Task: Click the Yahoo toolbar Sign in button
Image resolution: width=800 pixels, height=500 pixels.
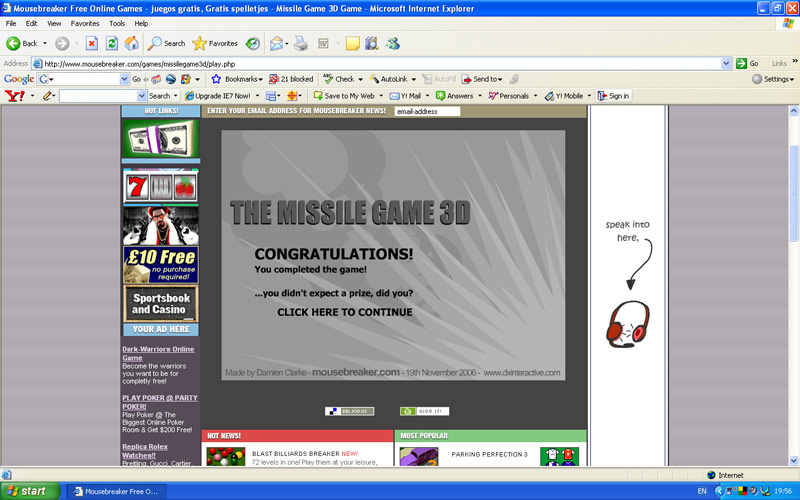Action: tap(614, 95)
